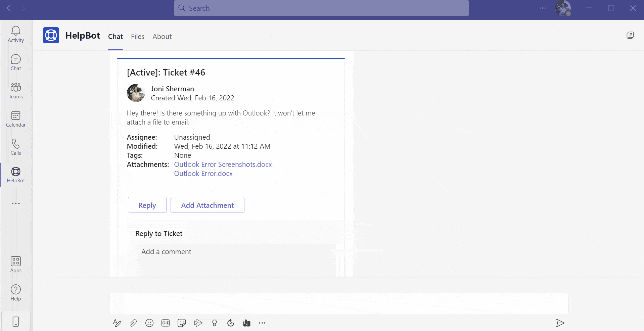Open the Apps store
The width and height of the screenshot is (644, 331).
[16, 265]
